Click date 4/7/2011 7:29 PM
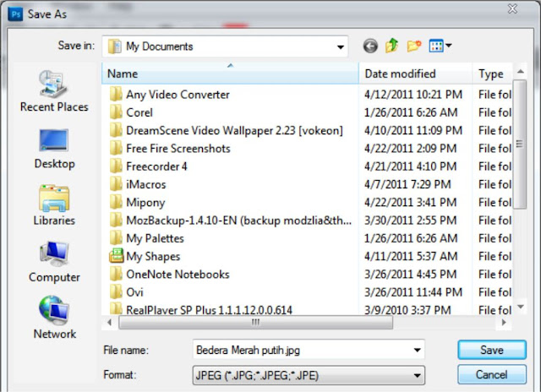This screenshot has height=392, width=541. 407,184
